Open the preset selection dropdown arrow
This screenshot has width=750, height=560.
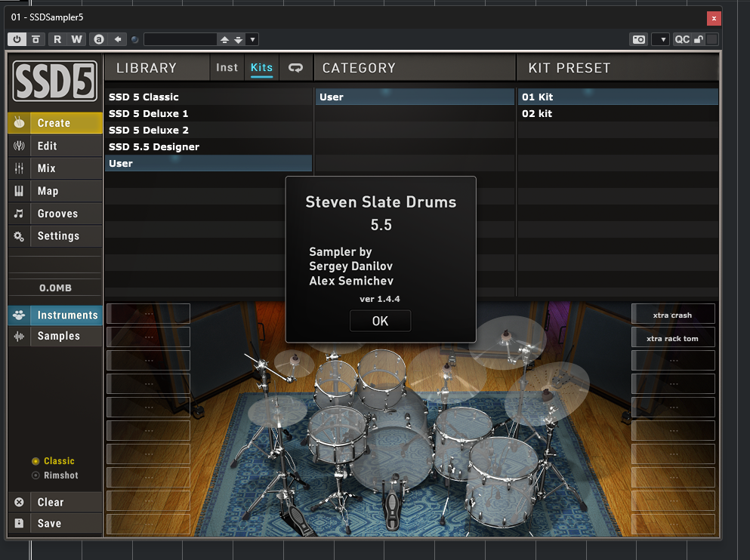pos(252,38)
